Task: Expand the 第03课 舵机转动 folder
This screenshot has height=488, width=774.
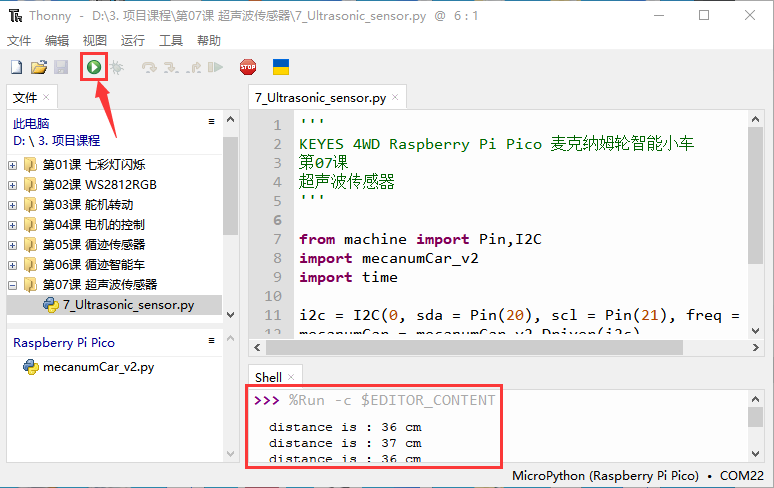Action: [x=13, y=205]
